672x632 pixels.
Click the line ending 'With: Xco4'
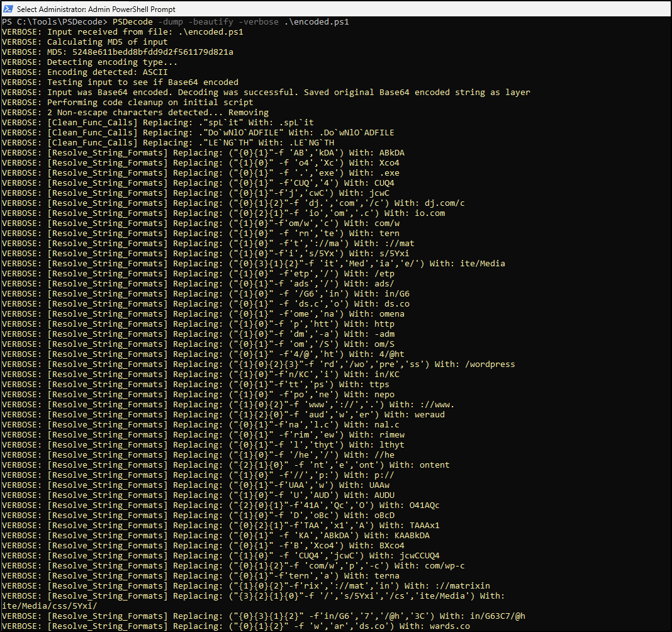tap(201, 163)
